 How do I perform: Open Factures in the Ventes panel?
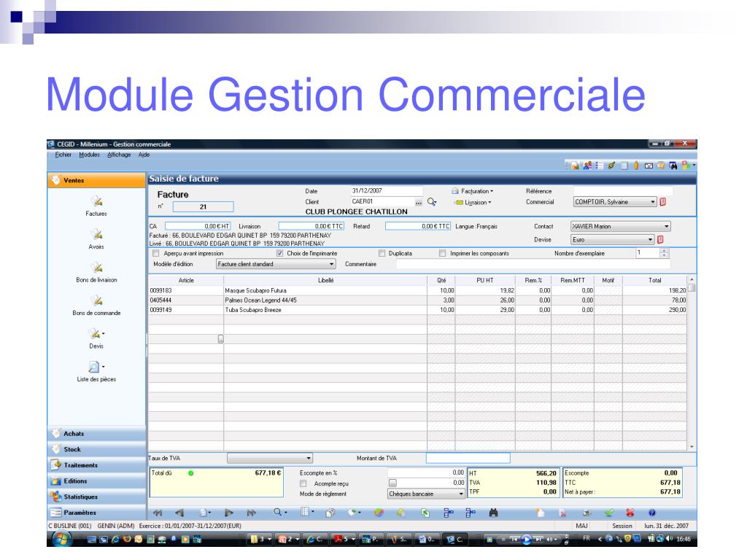point(96,206)
